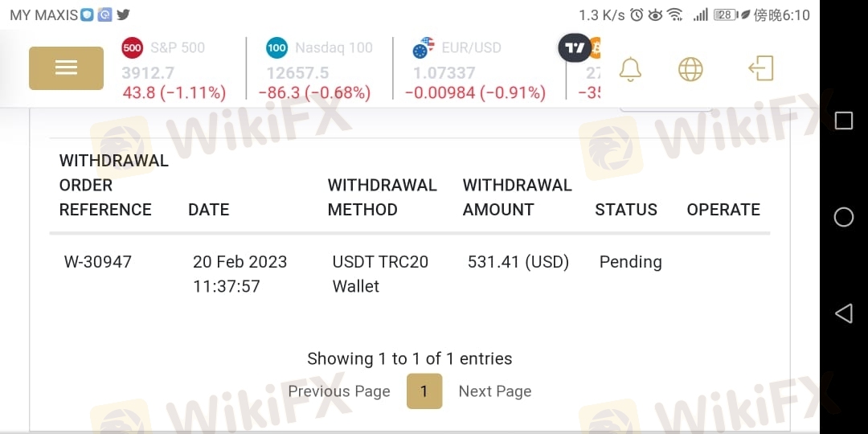Sort by the DATE column header
868x434 pixels.
(209, 210)
